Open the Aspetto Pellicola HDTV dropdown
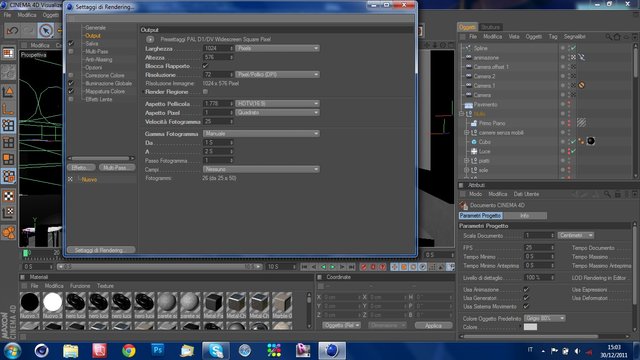Image resolution: width=640 pixels, height=360 pixels. click(277, 104)
